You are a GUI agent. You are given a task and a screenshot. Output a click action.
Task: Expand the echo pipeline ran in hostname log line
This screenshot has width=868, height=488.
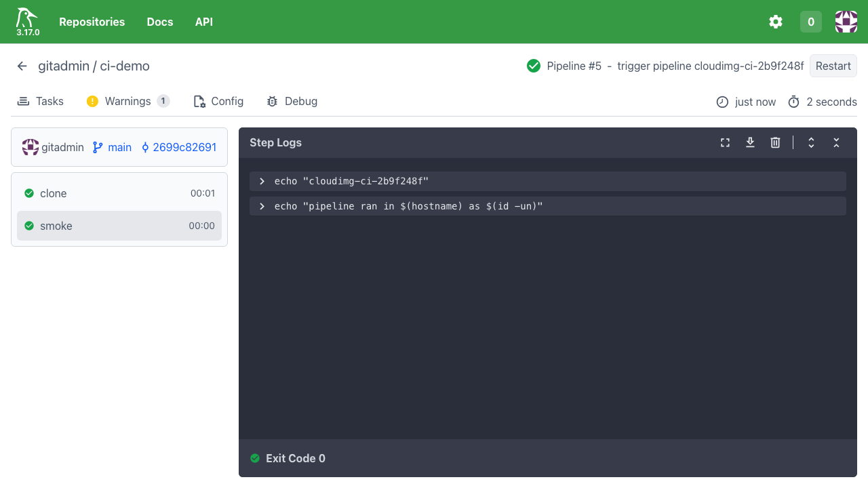[x=548, y=206]
